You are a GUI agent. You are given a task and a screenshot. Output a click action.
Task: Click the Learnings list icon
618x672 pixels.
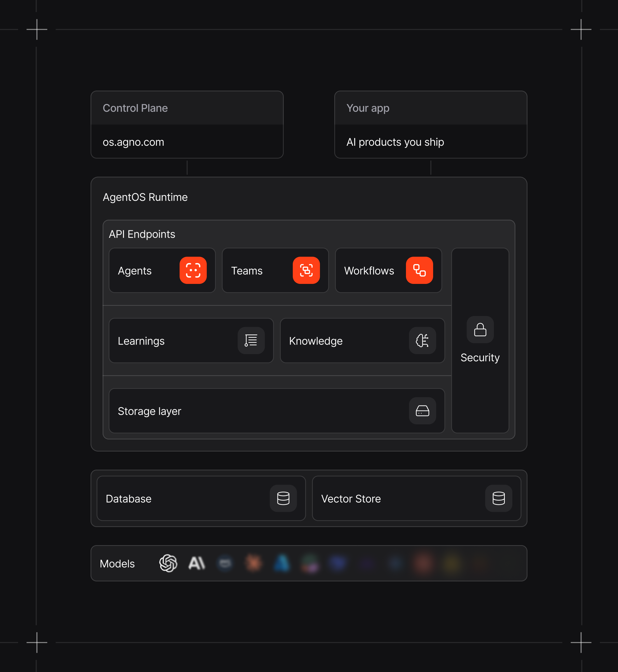coord(251,340)
